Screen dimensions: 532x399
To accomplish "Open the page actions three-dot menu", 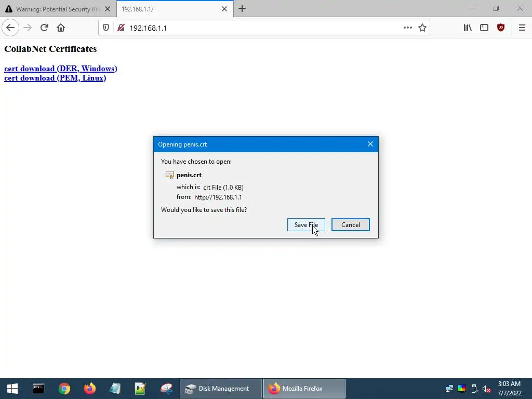I will 408,28.
